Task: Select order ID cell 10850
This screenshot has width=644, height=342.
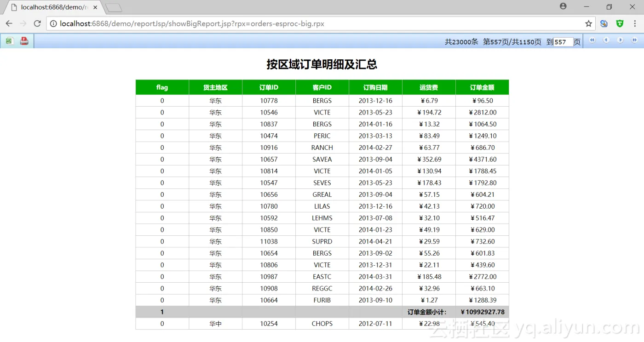Action: click(x=269, y=230)
